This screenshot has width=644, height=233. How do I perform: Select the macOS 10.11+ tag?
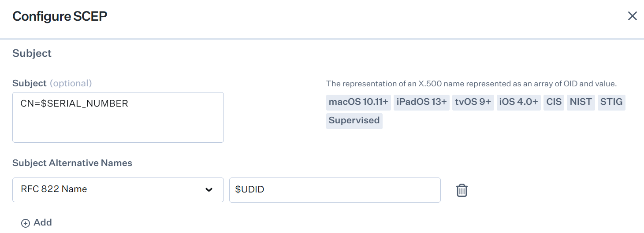pyautogui.click(x=358, y=102)
